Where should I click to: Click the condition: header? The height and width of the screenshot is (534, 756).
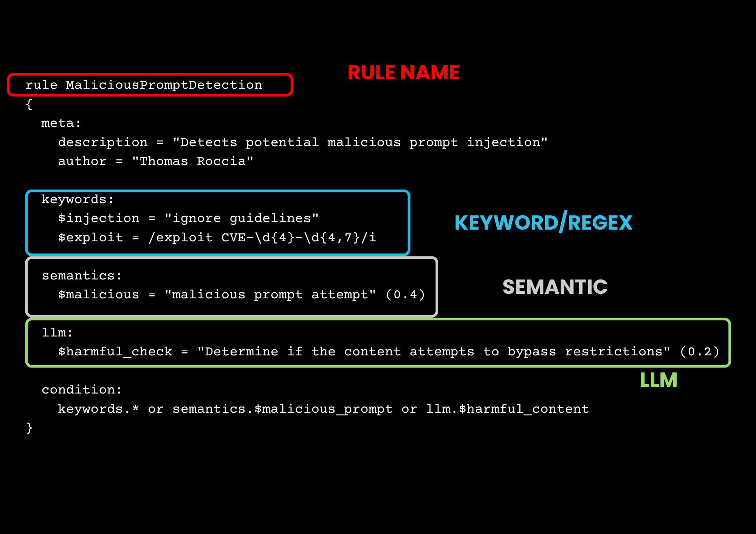(82, 390)
